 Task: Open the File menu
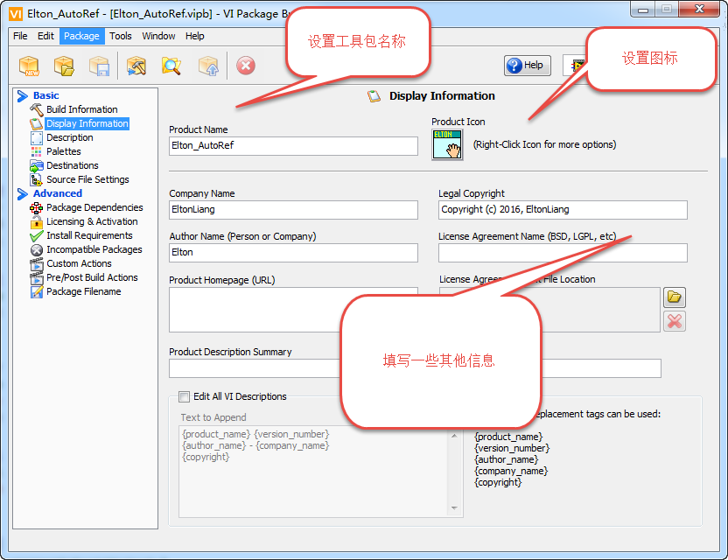pyautogui.click(x=20, y=36)
